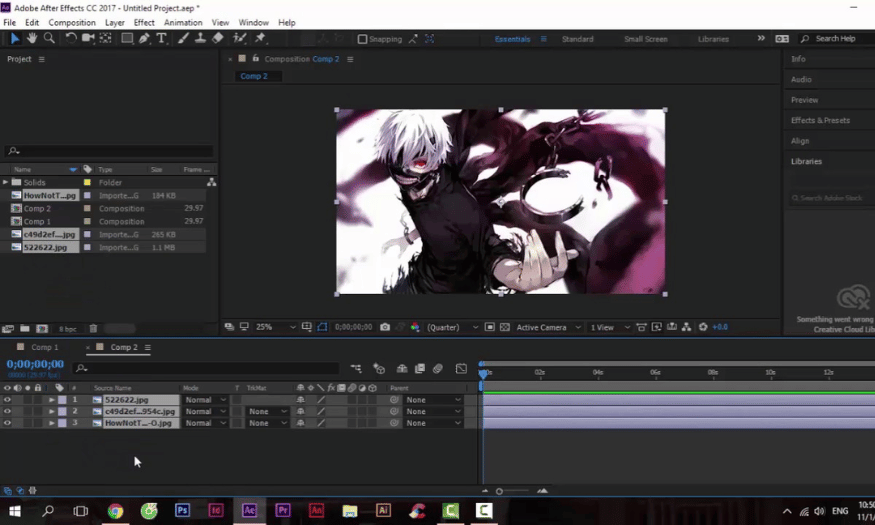Image resolution: width=875 pixels, height=525 pixels.
Task: Select the Roto Brush tool
Action: 239,38
